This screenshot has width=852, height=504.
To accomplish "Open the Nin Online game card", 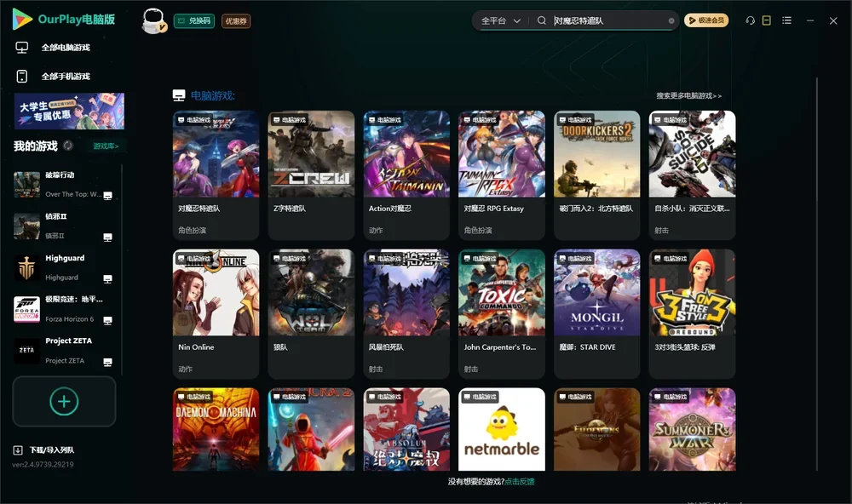I will click(216, 314).
